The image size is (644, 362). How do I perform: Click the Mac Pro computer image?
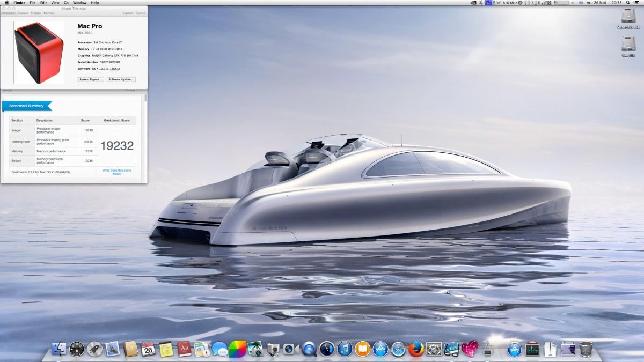click(x=39, y=53)
